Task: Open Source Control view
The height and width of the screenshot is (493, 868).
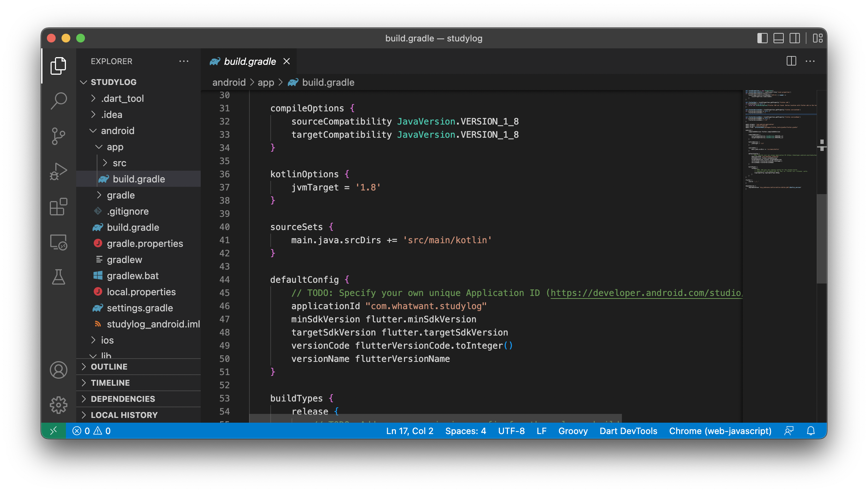Action: [x=59, y=136]
